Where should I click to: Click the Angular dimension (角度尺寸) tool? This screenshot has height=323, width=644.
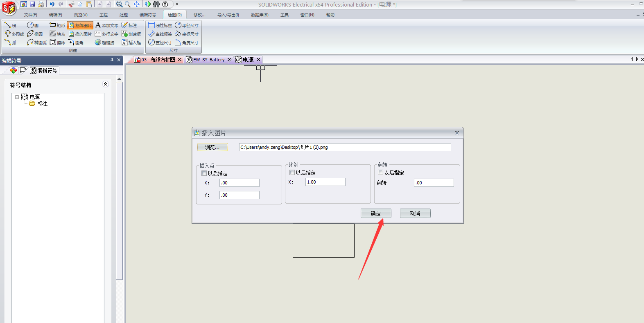tap(187, 43)
